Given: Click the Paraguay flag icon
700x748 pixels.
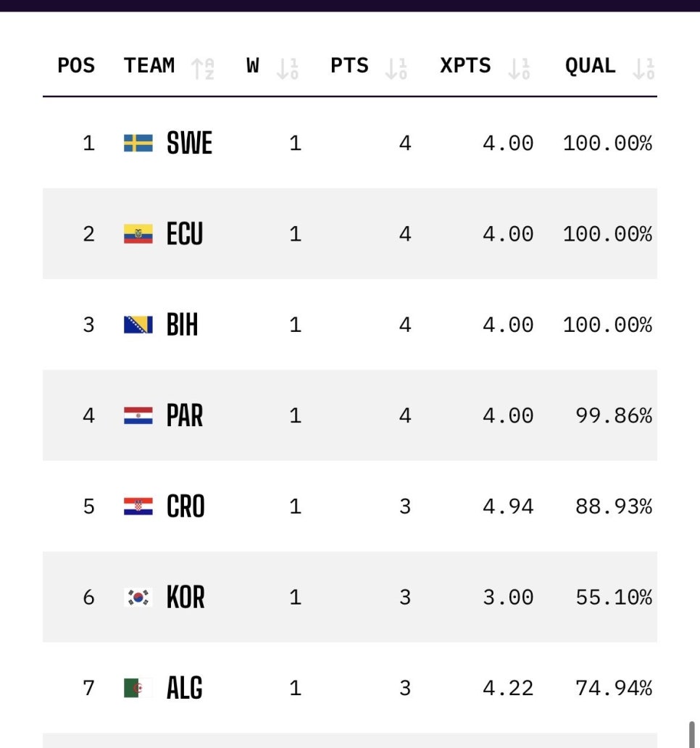Looking at the screenshot, I should point(138,415).
